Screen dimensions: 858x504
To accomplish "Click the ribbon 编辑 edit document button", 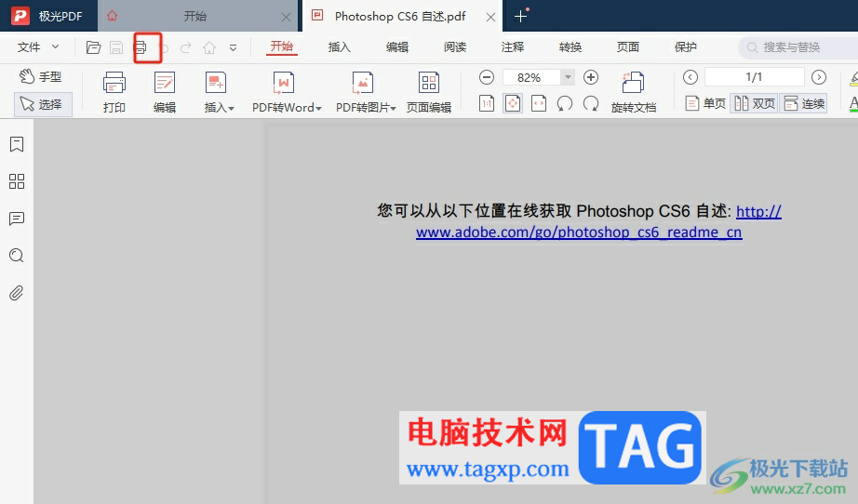I will [x=164, y=92].
